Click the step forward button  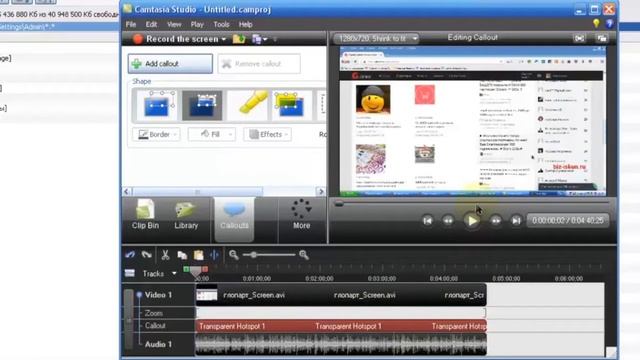(496, 221)
